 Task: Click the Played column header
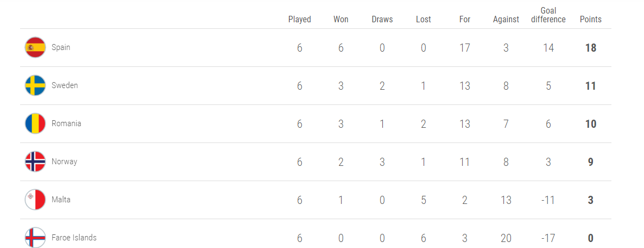300,20
